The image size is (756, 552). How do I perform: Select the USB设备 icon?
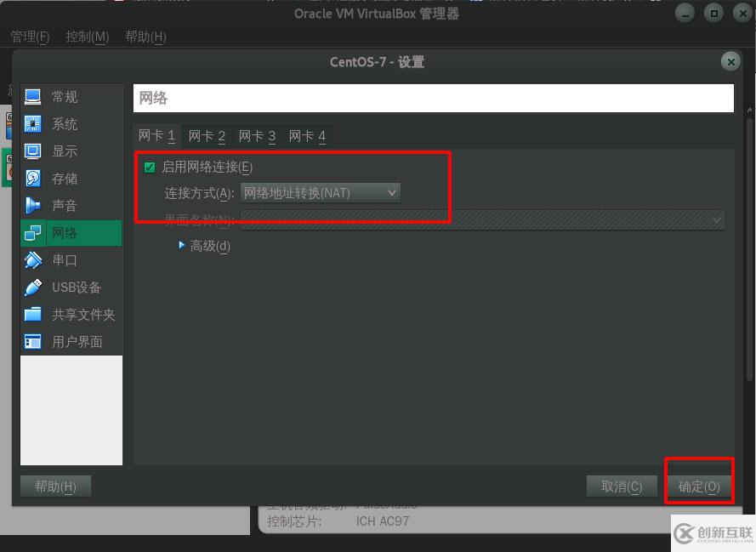(33, 287)
